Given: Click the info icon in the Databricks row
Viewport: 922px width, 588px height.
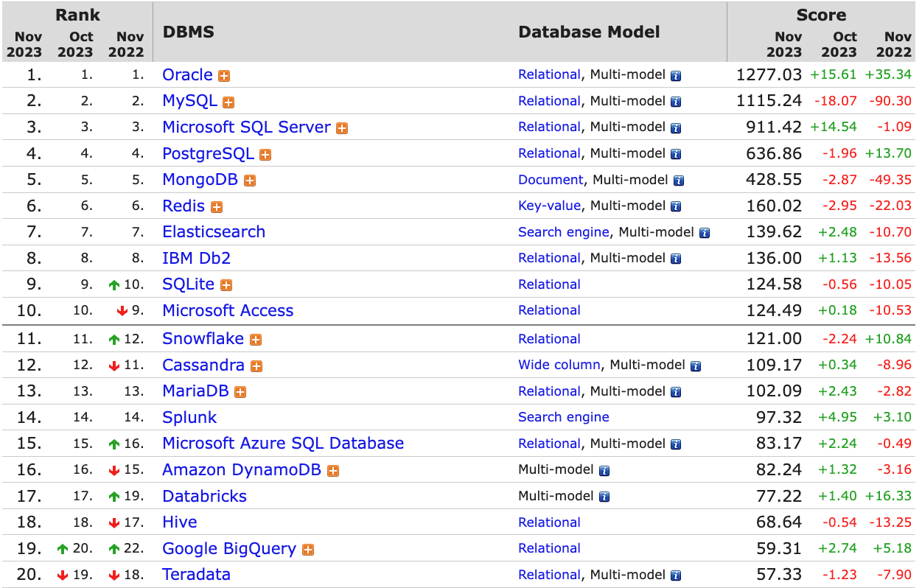Looking at the screenshot, I should pos(604,497).
